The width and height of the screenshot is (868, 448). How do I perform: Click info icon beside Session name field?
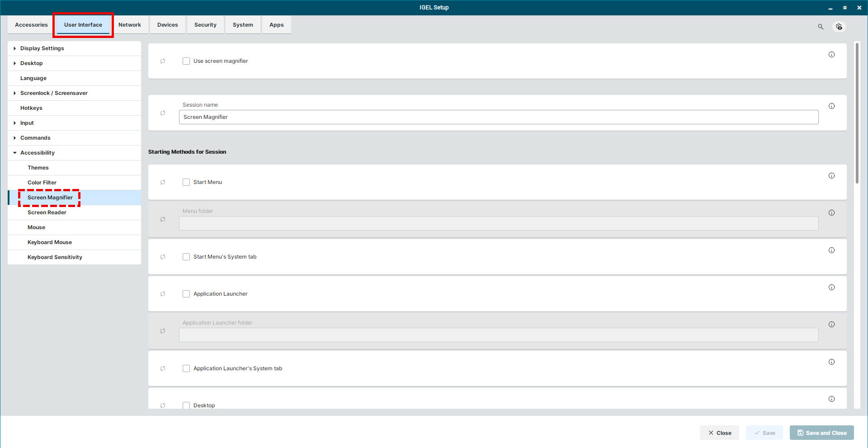(831, 106)
